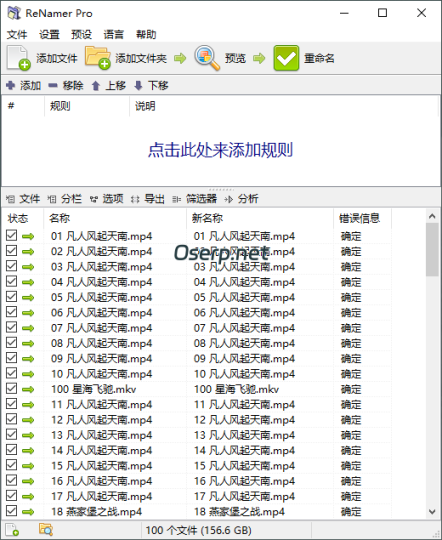Uncheck the checkbox for 01 凡人风起天南.mp4
This screenshot has width=442, height=540.
(11, 236)
